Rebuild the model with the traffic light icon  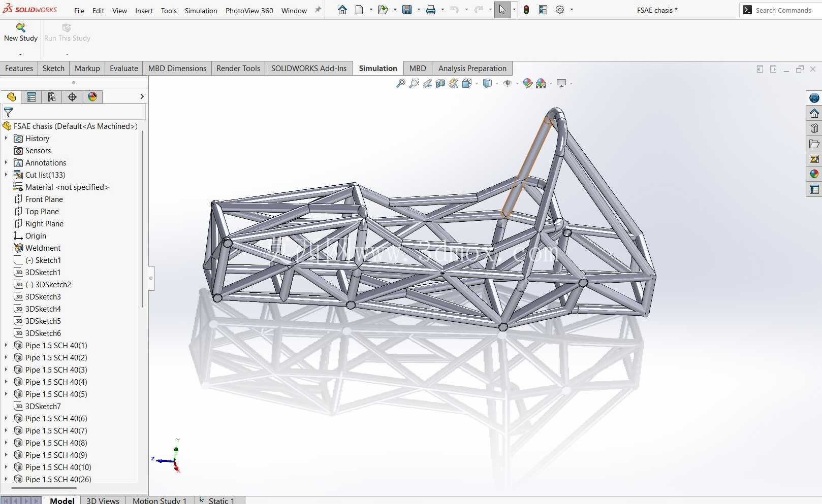tap(526, 10)
